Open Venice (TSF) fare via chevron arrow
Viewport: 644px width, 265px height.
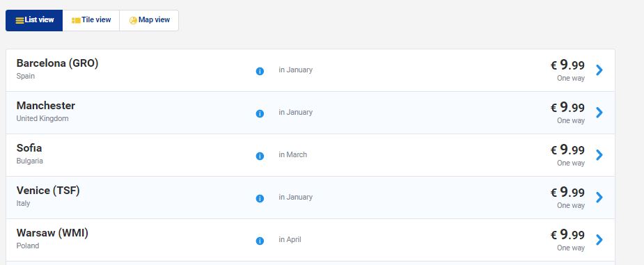point(599,198)
